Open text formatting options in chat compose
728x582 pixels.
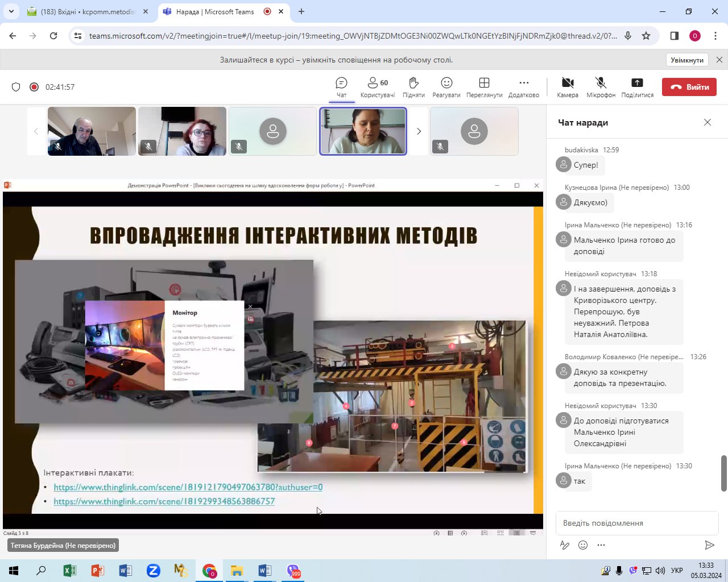(564, 545)
